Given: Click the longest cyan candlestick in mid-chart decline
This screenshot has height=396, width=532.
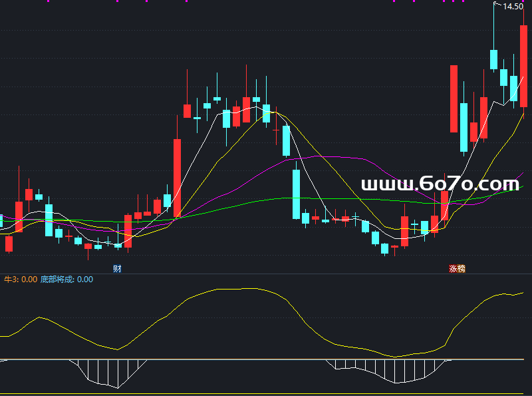Looking at the screenshot, I should tap(296, 194).
